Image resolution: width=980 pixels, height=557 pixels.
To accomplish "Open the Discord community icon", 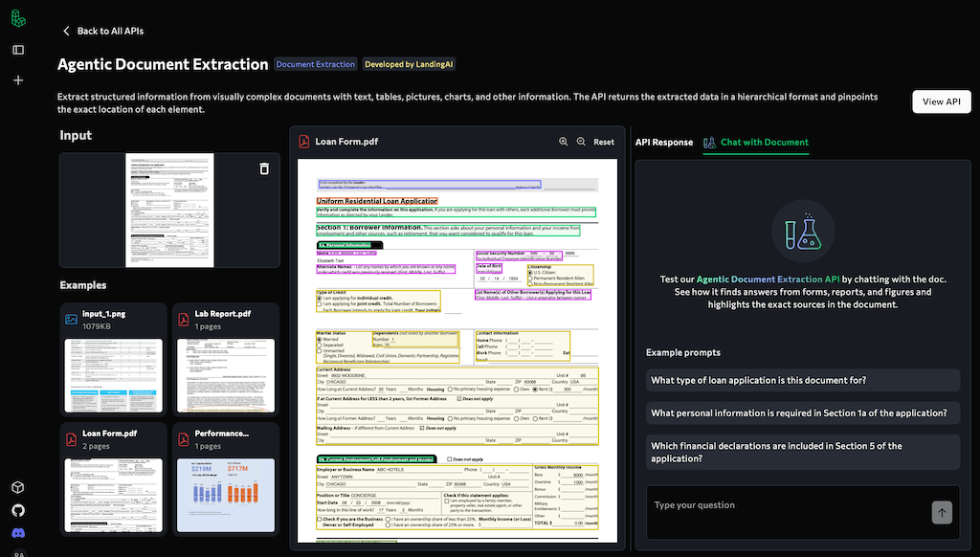I will coord(18,533).
